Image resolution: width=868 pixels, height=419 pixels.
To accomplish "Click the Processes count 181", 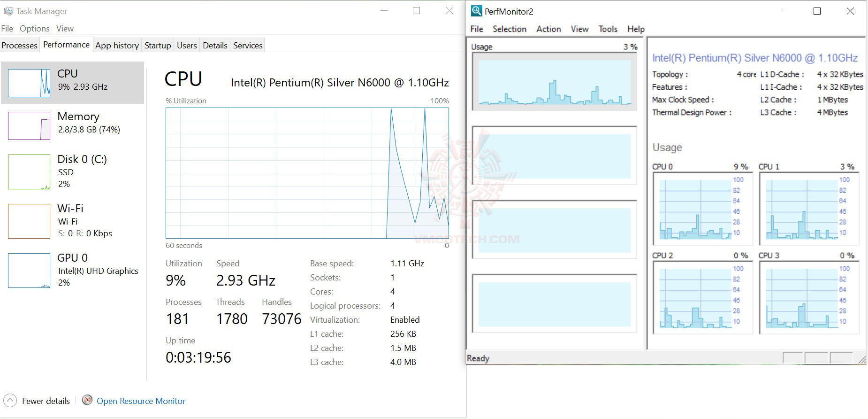I will [177, 319].
